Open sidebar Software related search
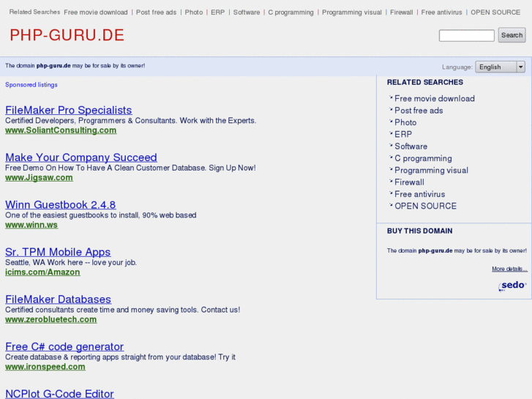The width and height of the screenshot is (532, 399). point(411,146)
